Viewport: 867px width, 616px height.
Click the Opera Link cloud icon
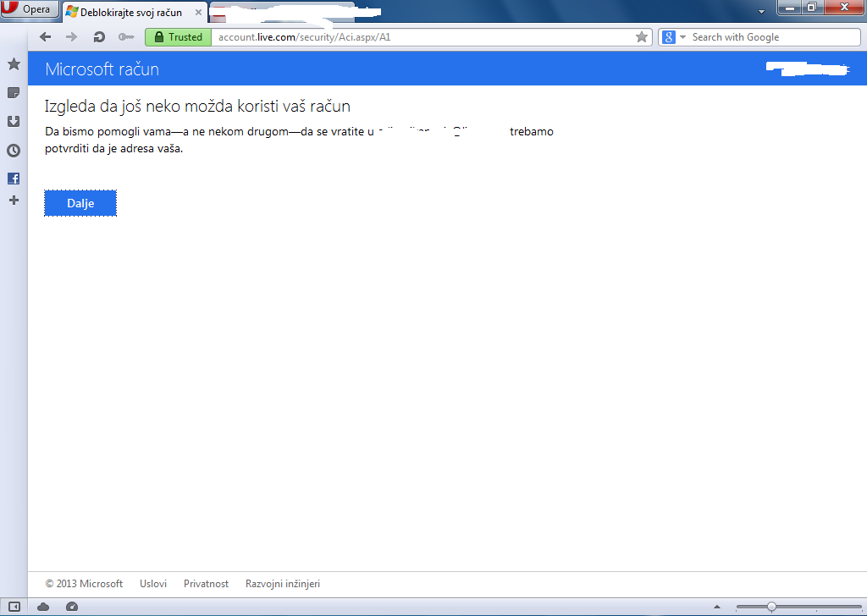point(43,607)
